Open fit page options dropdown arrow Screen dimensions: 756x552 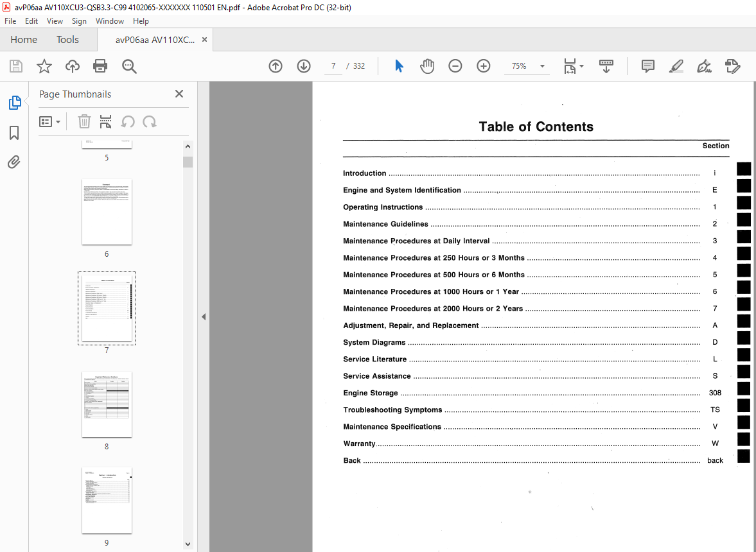(582, 66)
